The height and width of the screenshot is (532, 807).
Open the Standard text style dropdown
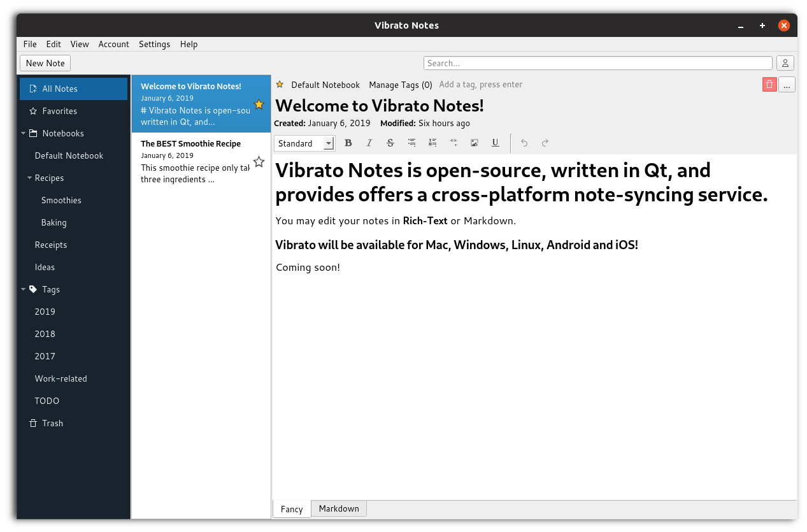pyautogui.click(x=304, y=143)
